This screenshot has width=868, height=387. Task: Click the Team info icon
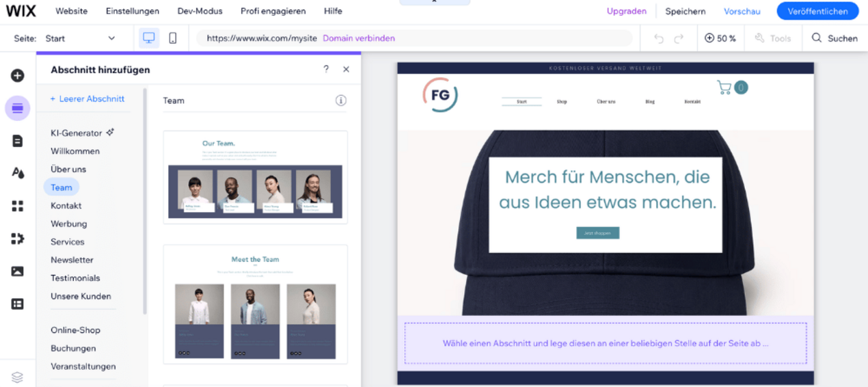[x=340, y=101]
